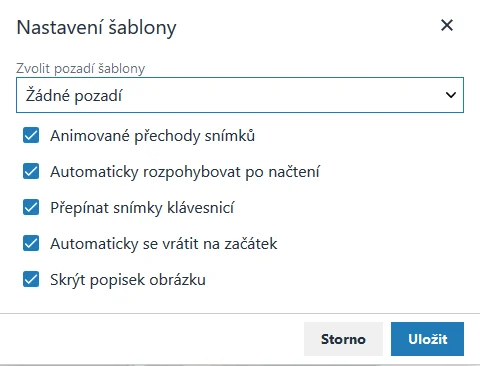The height and width of the screenshot is (366, 480).
Task: Click the Nastavení šablony dialog title
Action: [96, 27]
